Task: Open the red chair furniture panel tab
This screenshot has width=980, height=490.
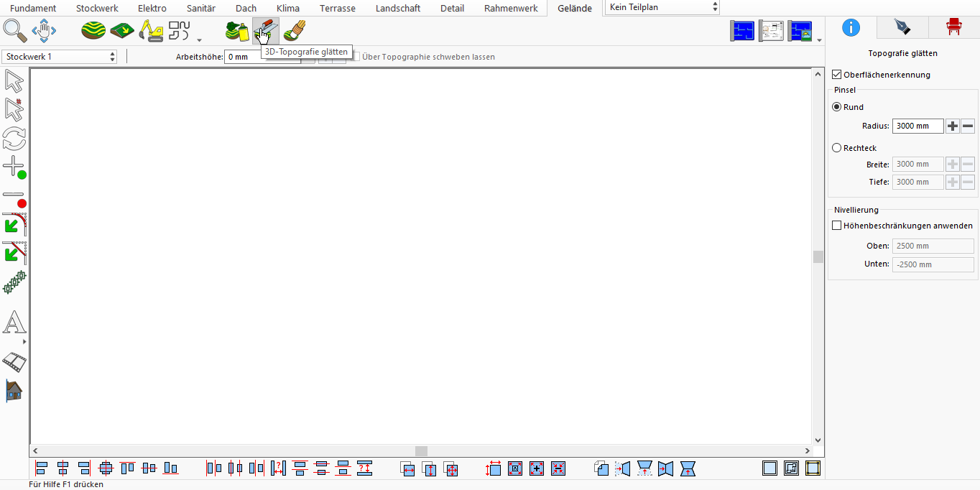Action: pos(954,27)
